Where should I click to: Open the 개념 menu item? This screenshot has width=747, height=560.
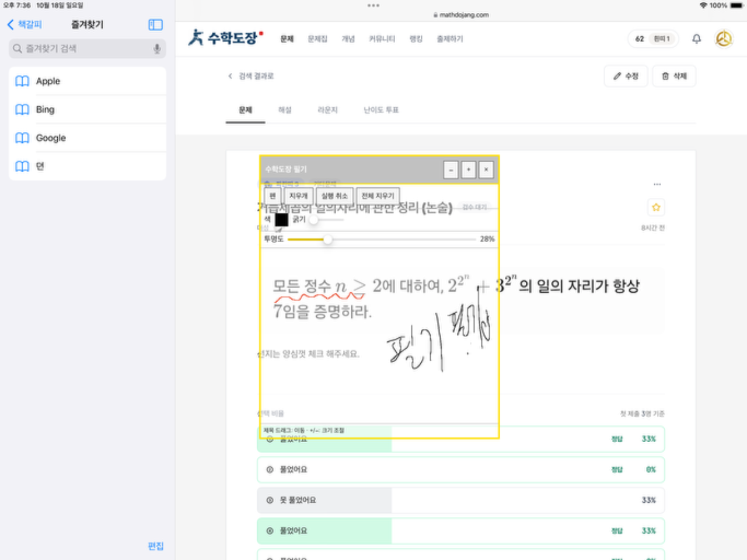pos(348,39)
